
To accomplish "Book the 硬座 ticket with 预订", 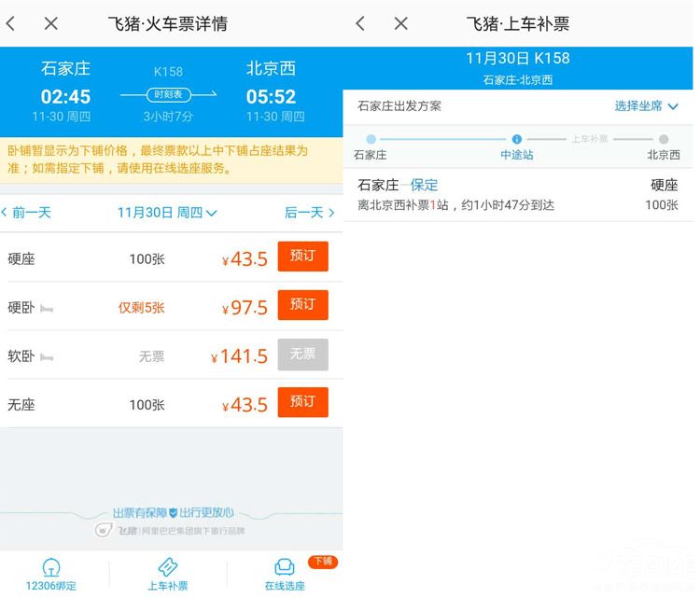I will point(302,257).
